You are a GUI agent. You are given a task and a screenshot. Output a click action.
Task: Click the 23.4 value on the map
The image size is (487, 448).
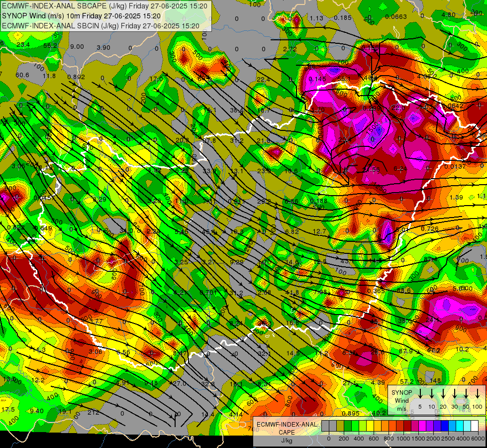(23, 45)
